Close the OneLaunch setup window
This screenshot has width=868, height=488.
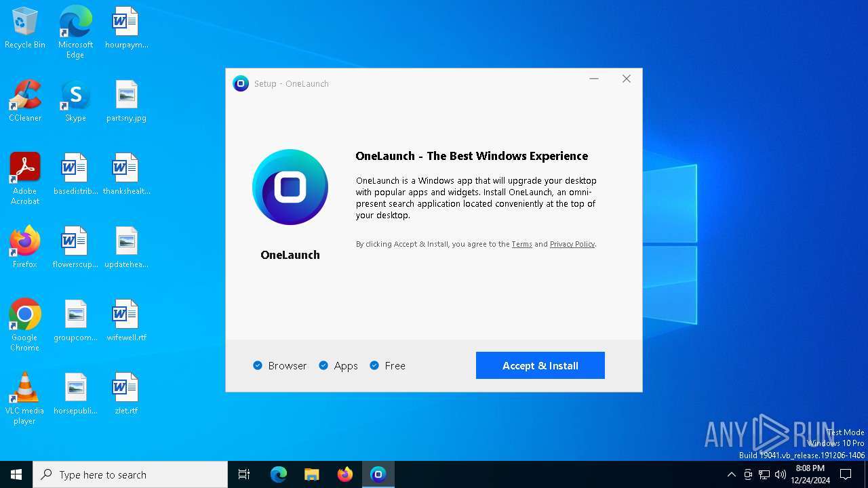[627, 79]
